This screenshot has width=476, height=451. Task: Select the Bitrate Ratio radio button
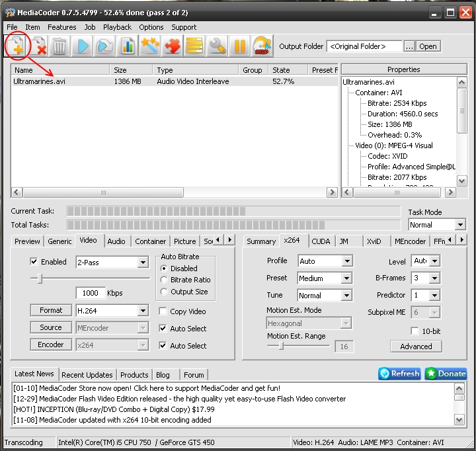click(x=164, y=280)
